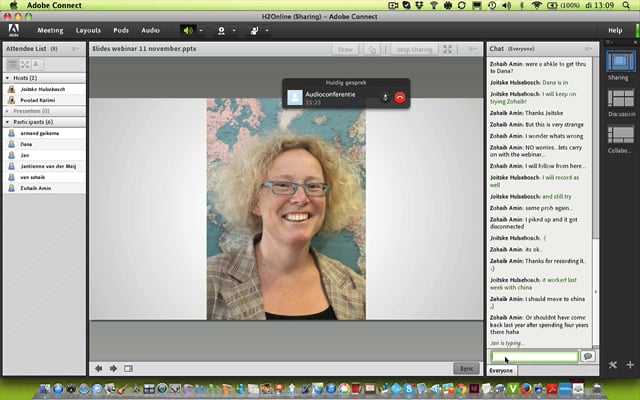Click the Spotlight search icon in the menu bar
This screenshot has height=400, width=640.
point(626,5)
